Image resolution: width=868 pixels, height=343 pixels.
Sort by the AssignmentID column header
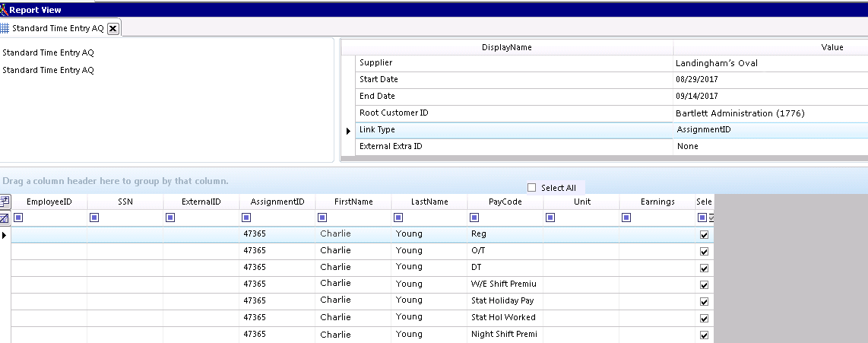click(277, 202)
